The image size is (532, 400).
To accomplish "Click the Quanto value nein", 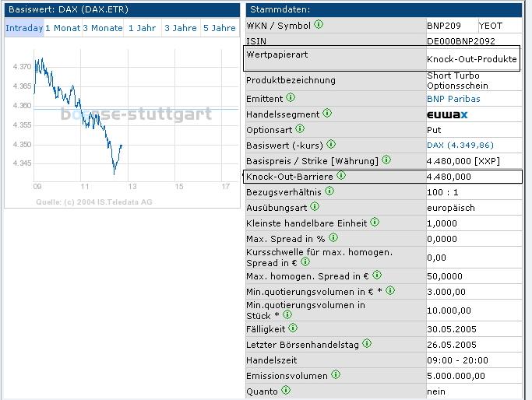I will [436, 391].
